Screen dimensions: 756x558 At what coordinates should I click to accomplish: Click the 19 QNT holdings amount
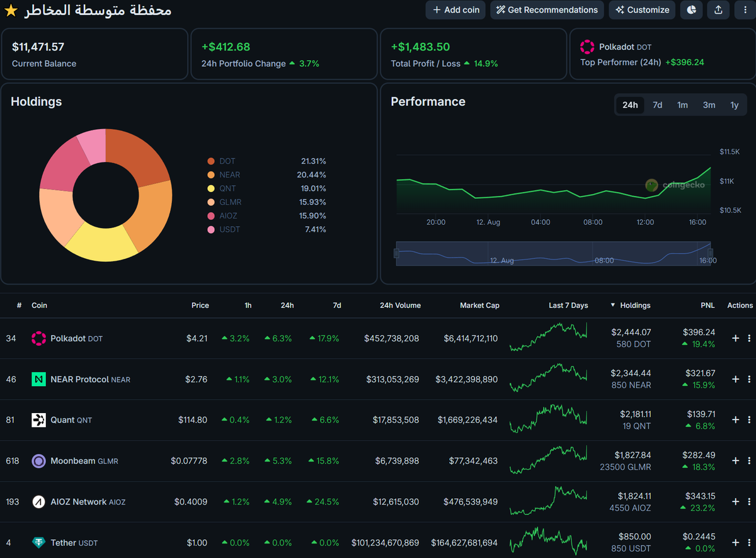click(636, 426)
